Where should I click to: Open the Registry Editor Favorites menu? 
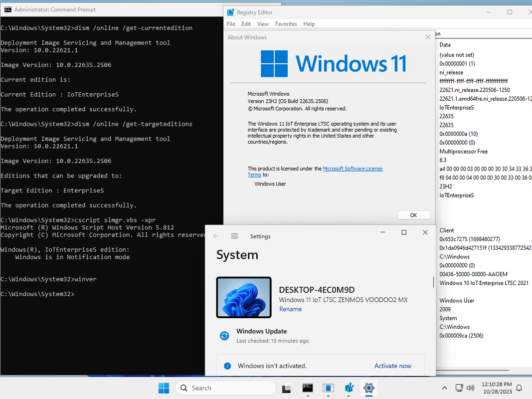[286, 24]
